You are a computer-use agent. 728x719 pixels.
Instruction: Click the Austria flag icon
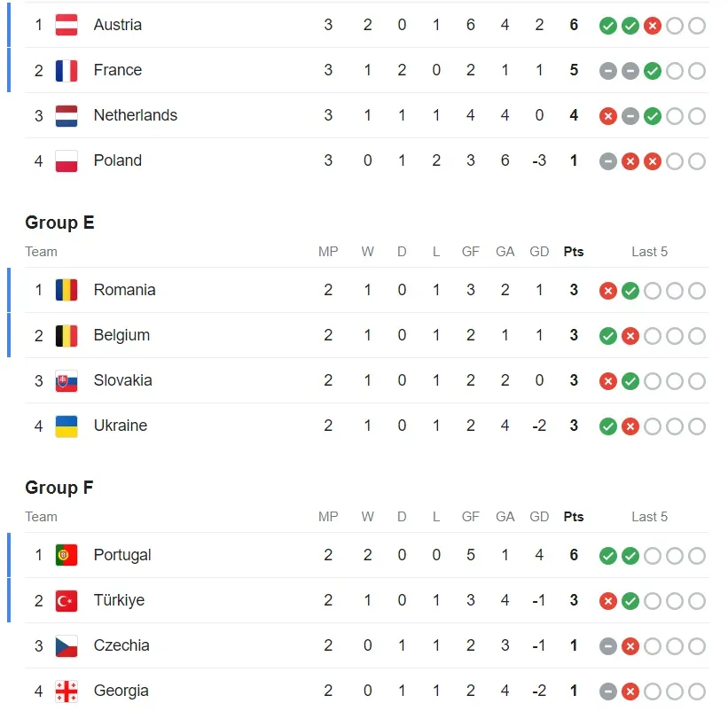67,25
